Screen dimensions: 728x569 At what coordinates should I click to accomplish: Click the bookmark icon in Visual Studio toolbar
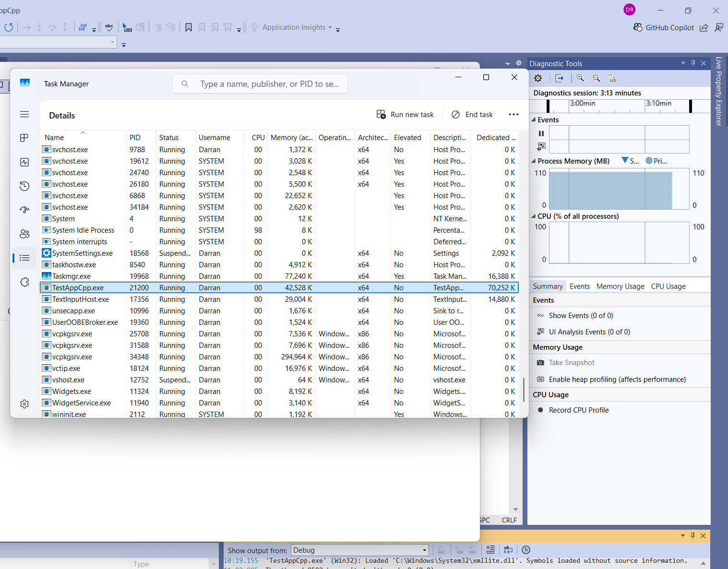(x=189, y=27)
